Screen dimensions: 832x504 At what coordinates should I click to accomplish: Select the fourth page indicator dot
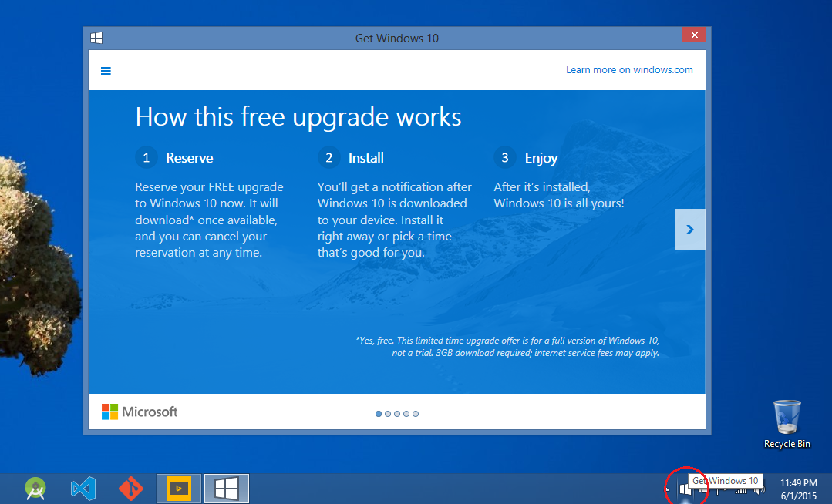pyautogui.click(x=406, y=414)
